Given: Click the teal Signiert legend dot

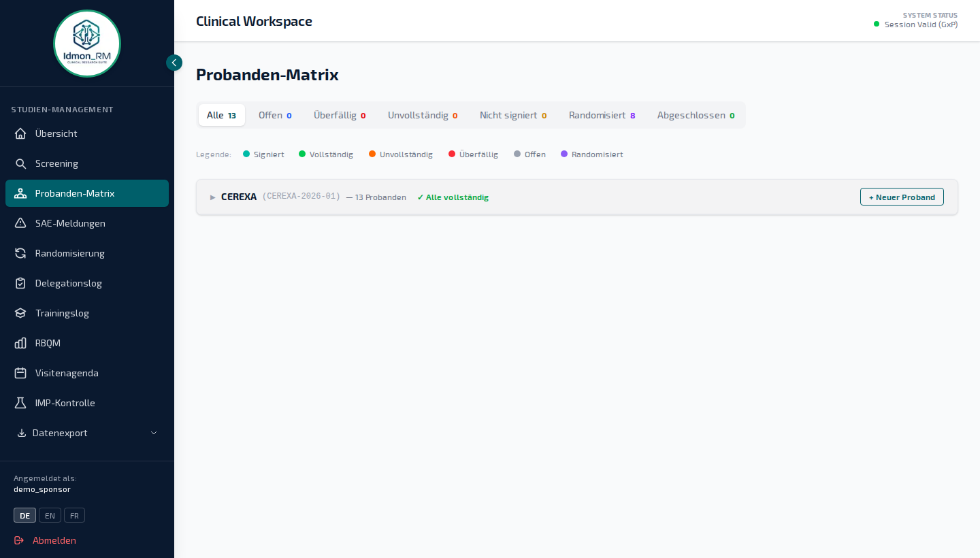Looking at the screenshot, I should (246, 154).
